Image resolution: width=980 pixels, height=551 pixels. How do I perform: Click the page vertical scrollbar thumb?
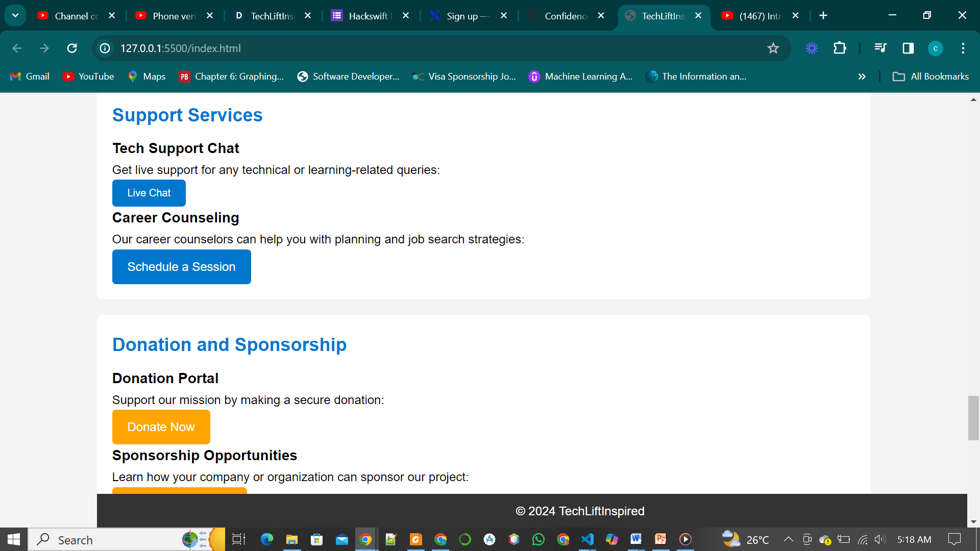click(973, 417)
